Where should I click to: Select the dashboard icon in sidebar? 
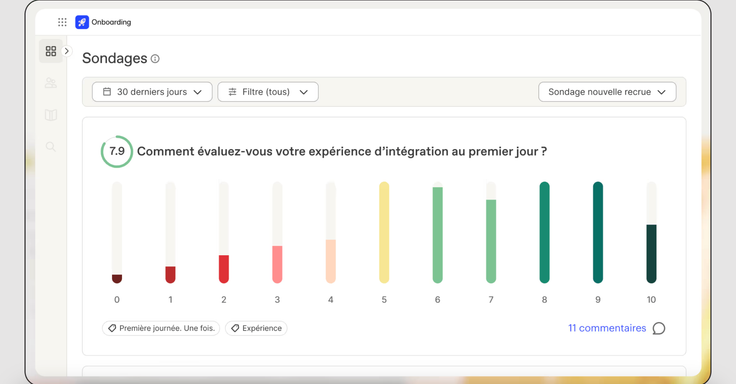pos(51,51)
